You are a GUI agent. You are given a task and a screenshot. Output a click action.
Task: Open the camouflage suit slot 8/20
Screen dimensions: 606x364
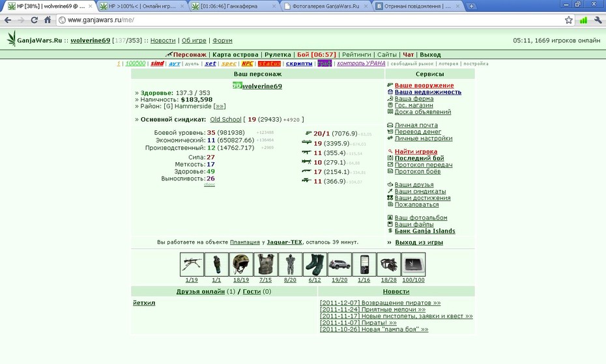pyautogui.click(x=290, y=264)
